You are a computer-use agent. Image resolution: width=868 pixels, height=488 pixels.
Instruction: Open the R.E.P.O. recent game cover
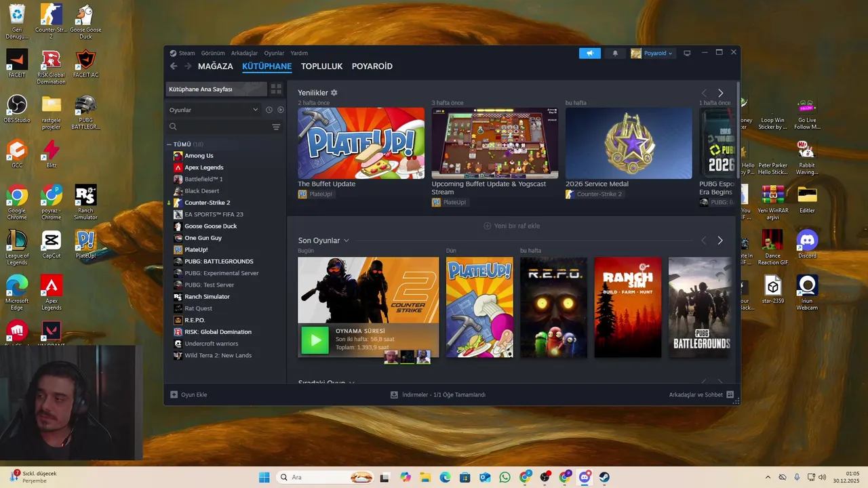[x=553, y=307]
